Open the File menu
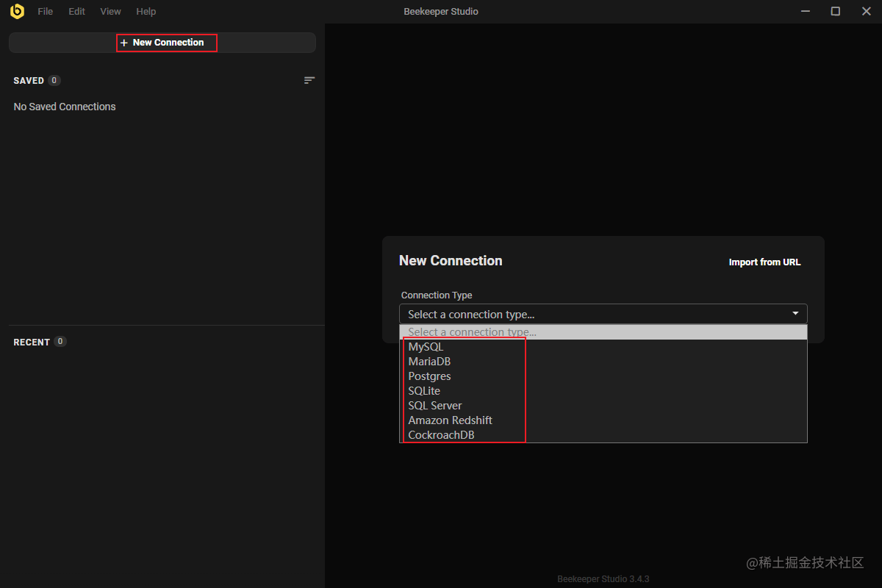Image resolution: width=882 pixels, height=588 pixels. point(46,12)
